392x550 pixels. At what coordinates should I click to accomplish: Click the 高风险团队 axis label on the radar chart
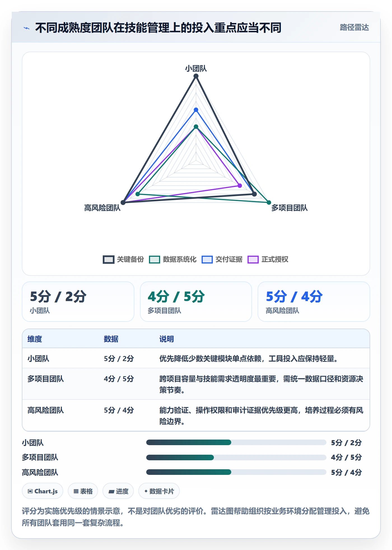102,208
